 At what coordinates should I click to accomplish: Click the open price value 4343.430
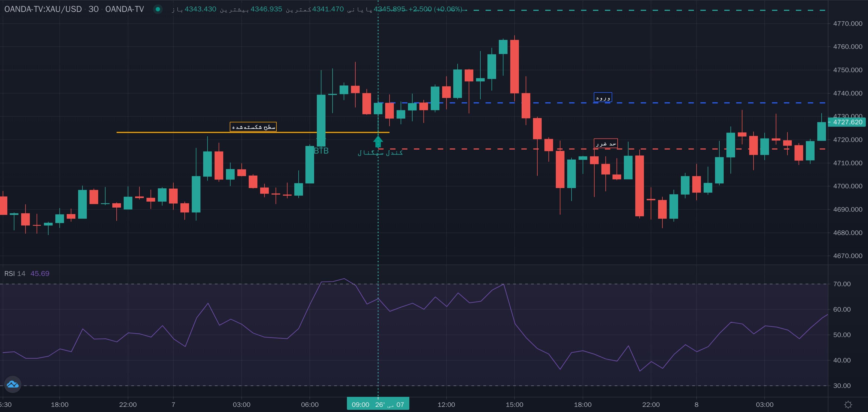click(x=200, y=9)
